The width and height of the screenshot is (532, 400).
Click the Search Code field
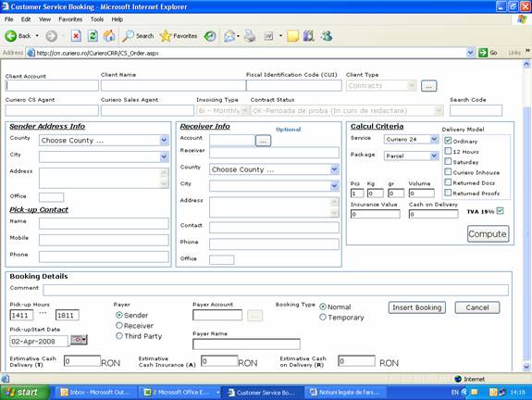[x=476, y=110]
